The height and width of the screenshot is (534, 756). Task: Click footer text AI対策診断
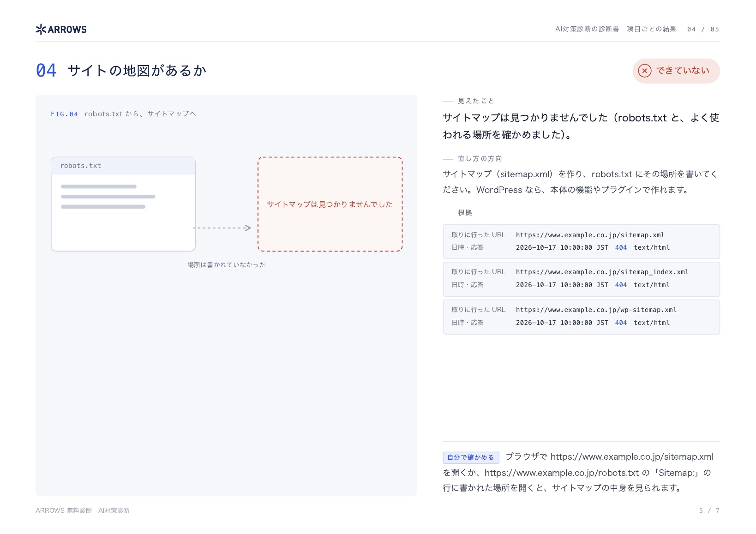(114, 510)
